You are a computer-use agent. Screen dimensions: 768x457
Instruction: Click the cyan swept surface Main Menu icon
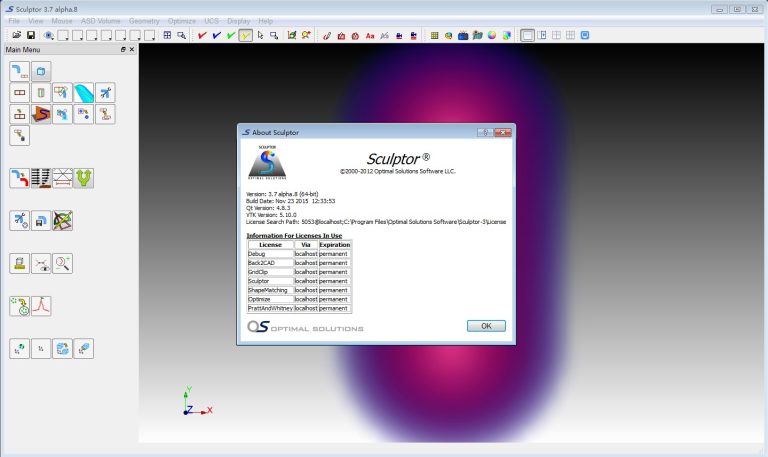pyautogui.click(x=84, y=93)
